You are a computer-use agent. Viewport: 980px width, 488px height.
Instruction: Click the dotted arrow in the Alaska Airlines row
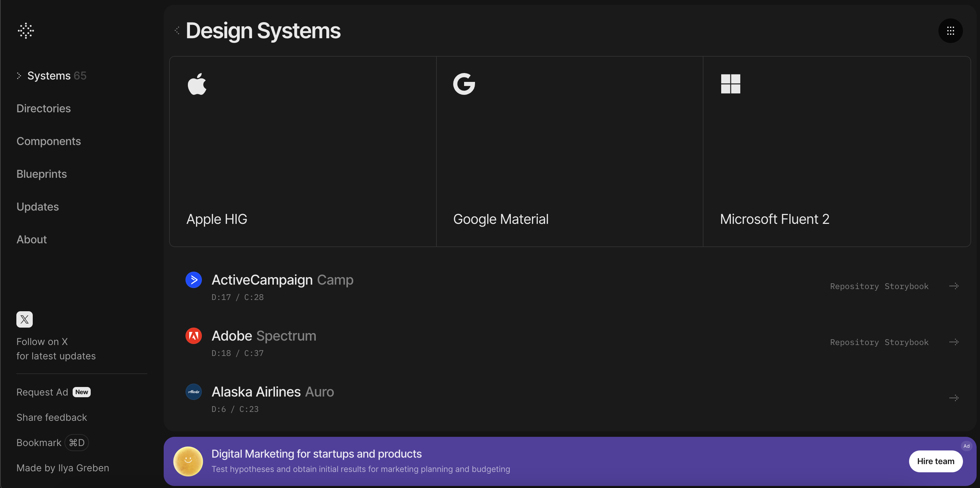tap(954, 398)
